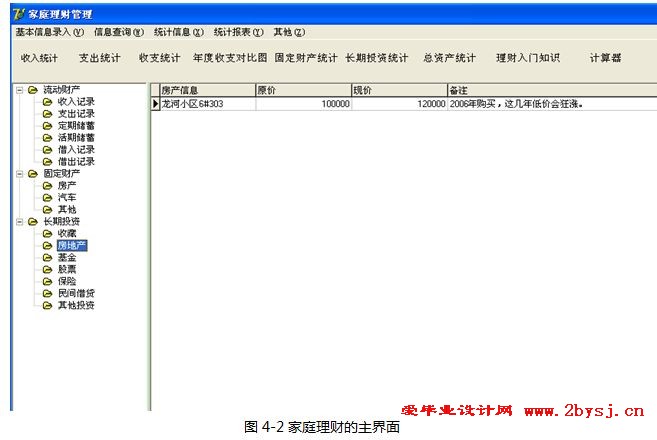Screen dimensions: 657x440
Task: Collapse the 流动财产 tree node
Action: coord(19,90)
